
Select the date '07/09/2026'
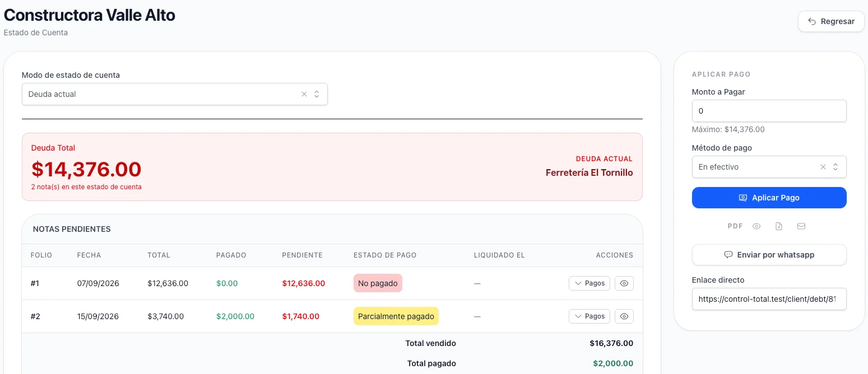click(x=98, y=283)
